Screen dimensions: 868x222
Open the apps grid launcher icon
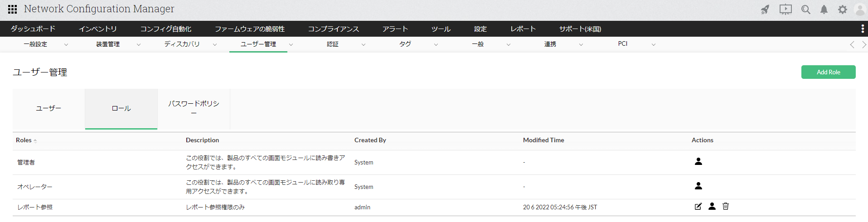[x=13, y=9]
